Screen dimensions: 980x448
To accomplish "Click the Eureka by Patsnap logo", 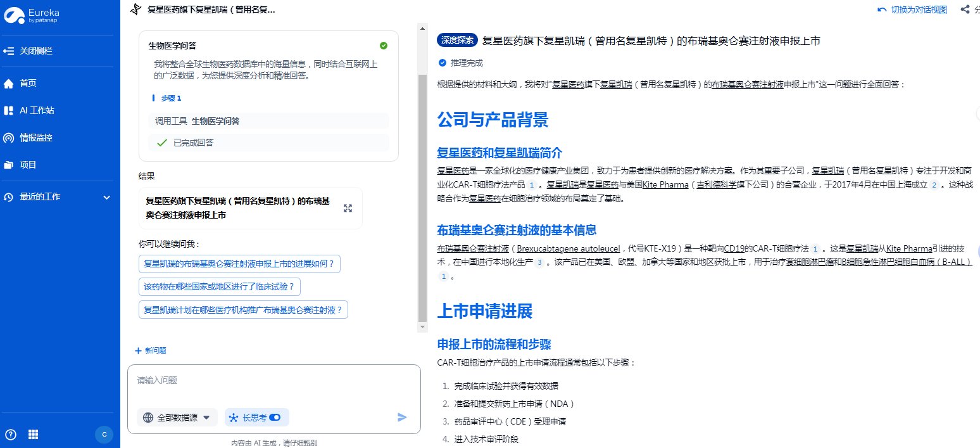I will 32,16.
